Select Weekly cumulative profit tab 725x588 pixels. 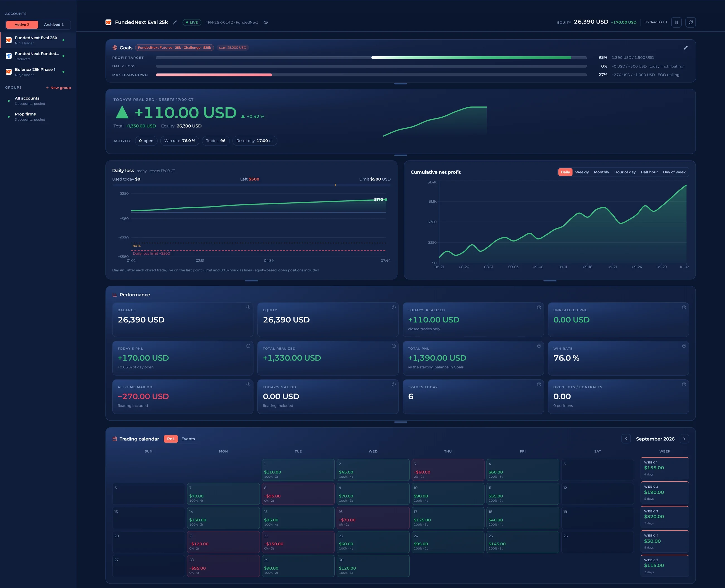pos(582,172)
